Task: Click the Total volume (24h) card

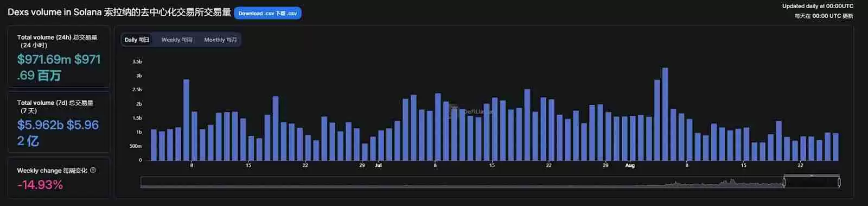Action: pos(59,57)
